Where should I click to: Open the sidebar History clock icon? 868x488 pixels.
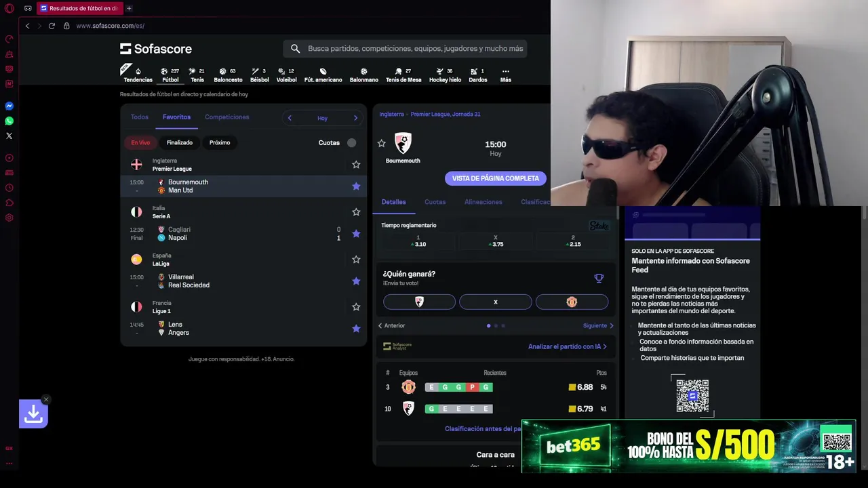[x=9, y=188]
